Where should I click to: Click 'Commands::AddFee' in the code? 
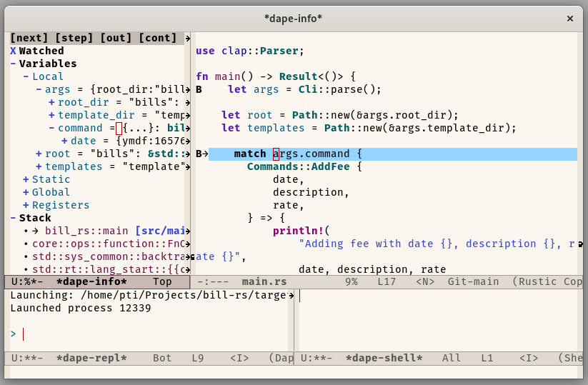click(298, 166)
